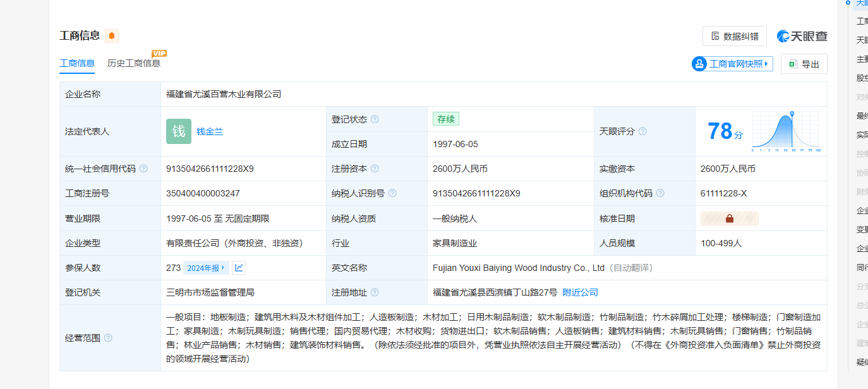Click help icon next to 统一社会信用代码
Viewport: 868px width, 389px height.
coord(143,169)
